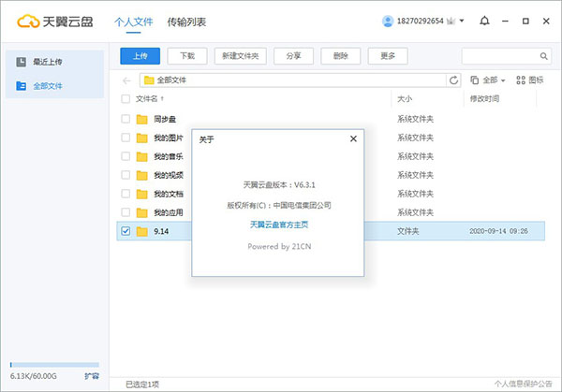This screenshot has width=562, height=392.
Task: Click the crown VIP icon
Action: coord(451,22)
